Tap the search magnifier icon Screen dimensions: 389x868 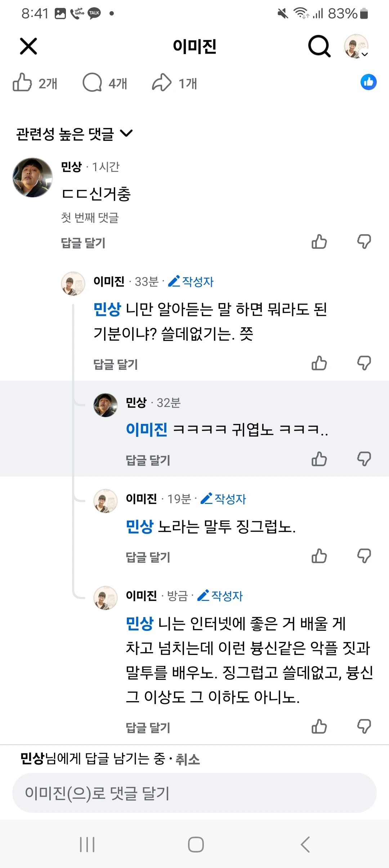[319, 46]
